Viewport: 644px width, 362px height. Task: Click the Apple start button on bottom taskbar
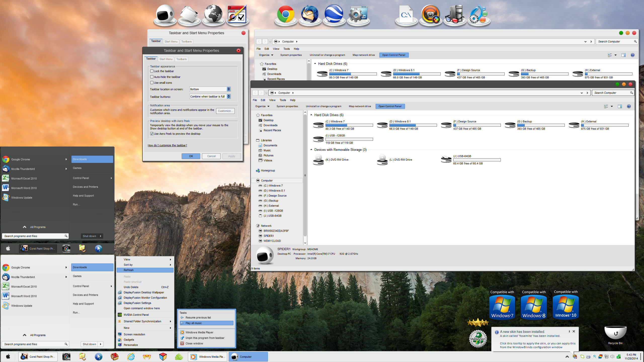8,357
